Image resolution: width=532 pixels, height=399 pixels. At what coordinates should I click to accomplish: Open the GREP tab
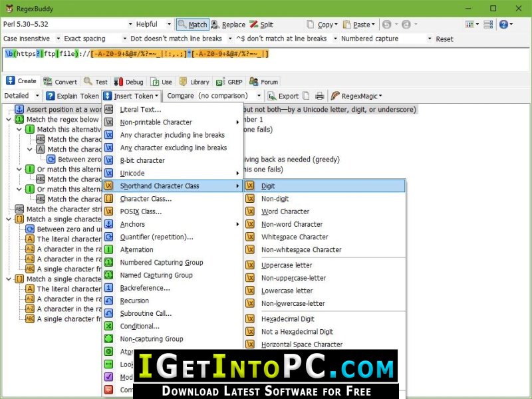point(229,82)
